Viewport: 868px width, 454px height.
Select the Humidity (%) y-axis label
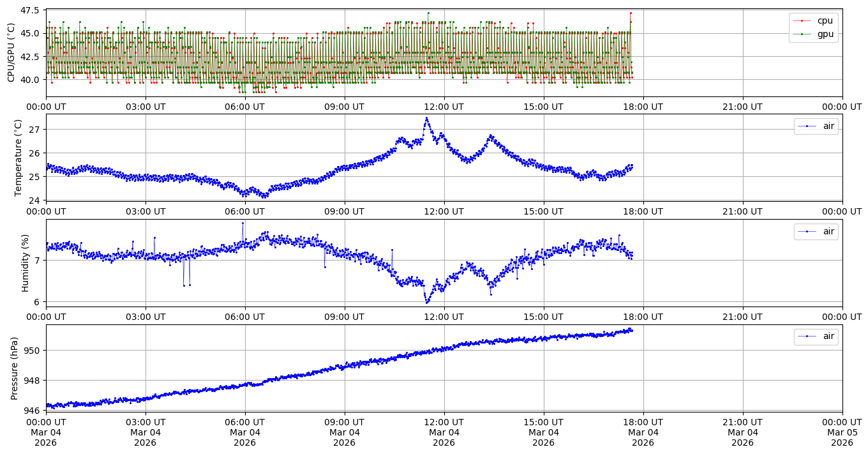tap(26, 262)
